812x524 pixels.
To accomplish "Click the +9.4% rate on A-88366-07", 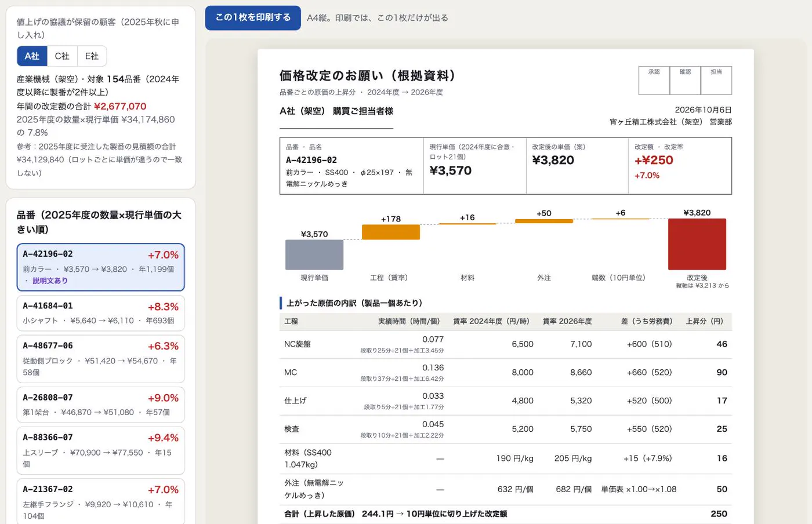I will pyautogui.click(x=163, y=438).
